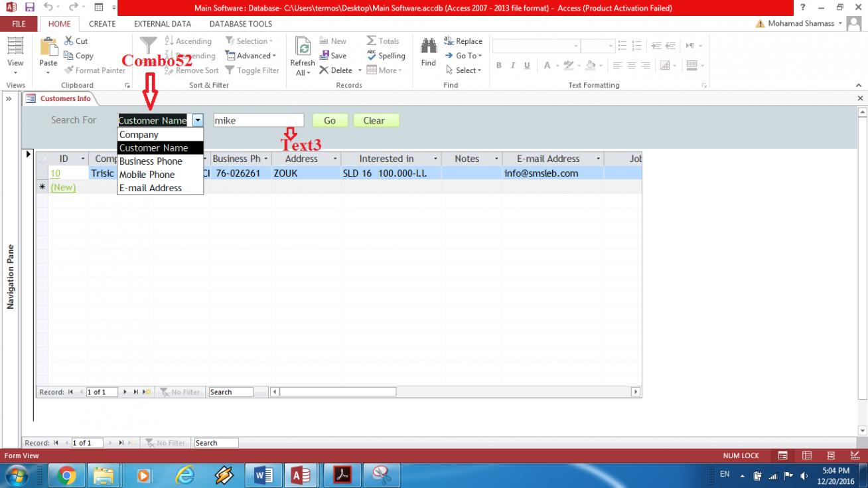
Task: Click the Delete record icon
Action: click(x=324, y=70)
